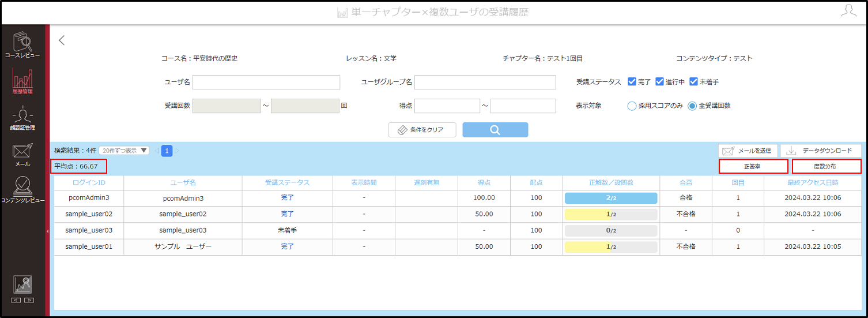Click the previous page arrow in pagination
Image resolution: width=868 pixels, height=318 pixels.
coord(157,151)
